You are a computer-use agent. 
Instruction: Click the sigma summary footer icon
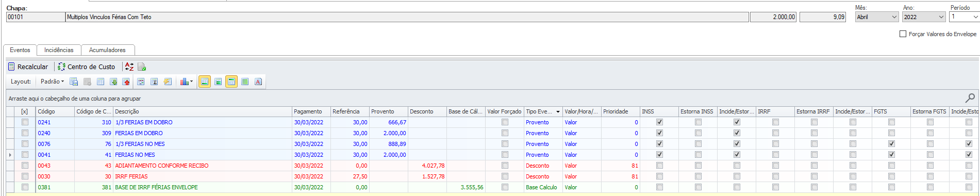point(154,81)
